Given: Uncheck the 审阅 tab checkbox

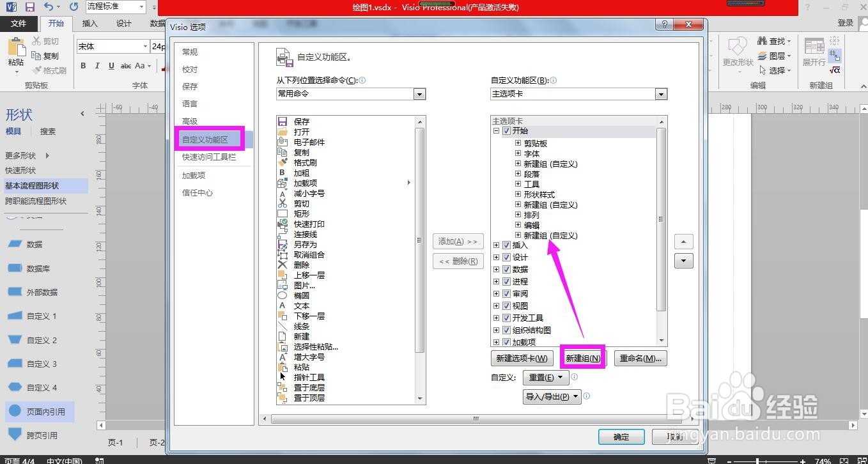Looking at the screenshot, I should pos(506,293).
